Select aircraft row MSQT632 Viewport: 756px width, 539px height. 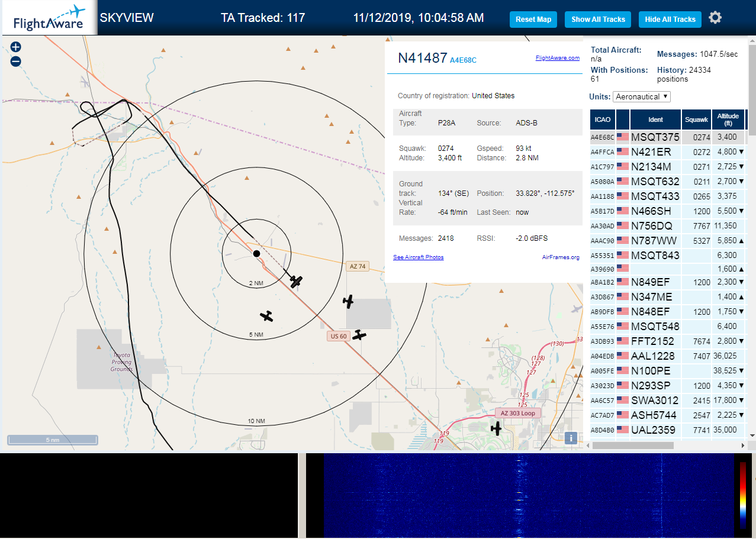[668, 181]
